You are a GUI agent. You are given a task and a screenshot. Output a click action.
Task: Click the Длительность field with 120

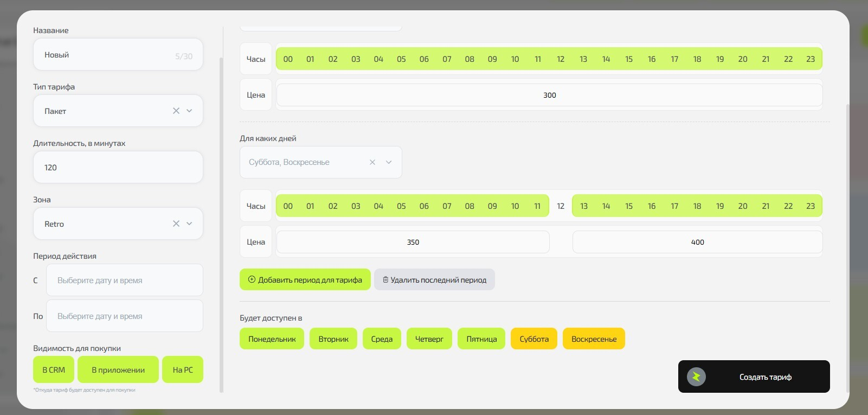[118, 168]
